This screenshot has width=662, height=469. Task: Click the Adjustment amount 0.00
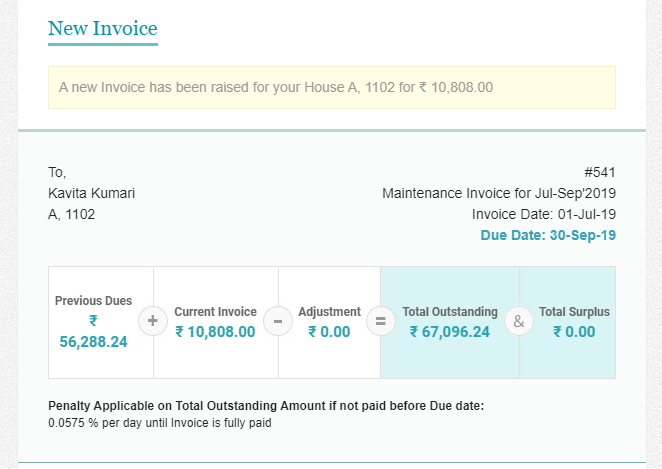coord(329,331)
